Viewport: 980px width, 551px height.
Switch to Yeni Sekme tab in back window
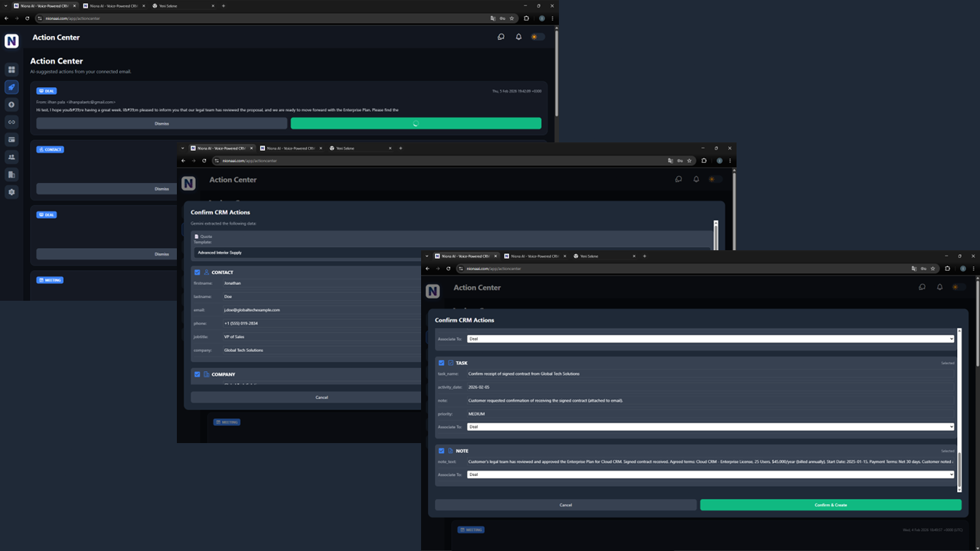[x=184, y=5]
